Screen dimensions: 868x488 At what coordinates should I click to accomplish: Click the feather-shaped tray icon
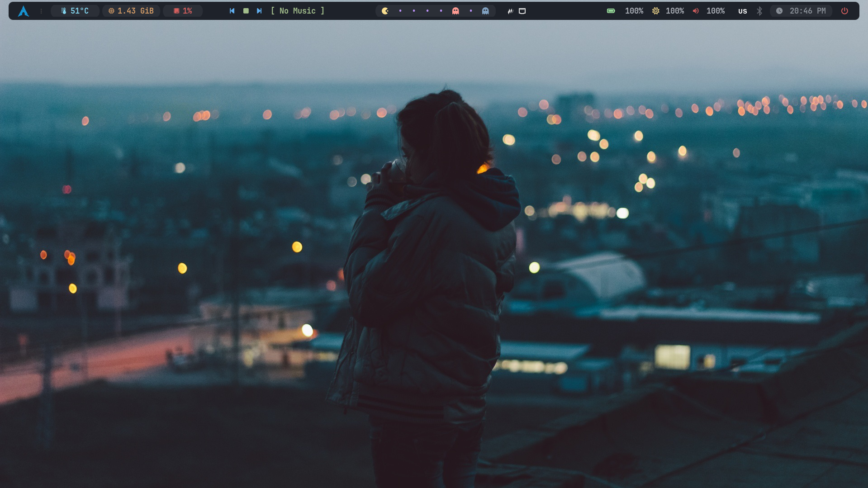click(x=510, y=11)
